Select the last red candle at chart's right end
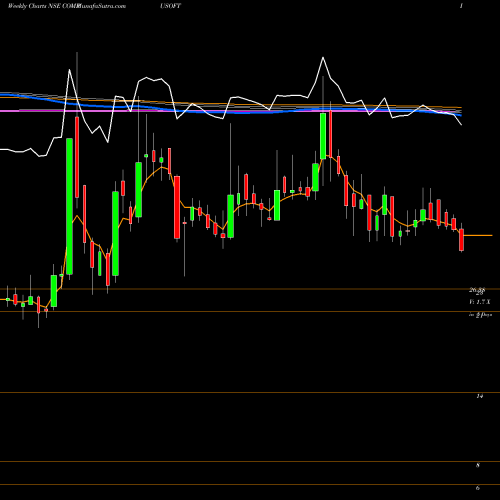 click(x=462, y=240)
